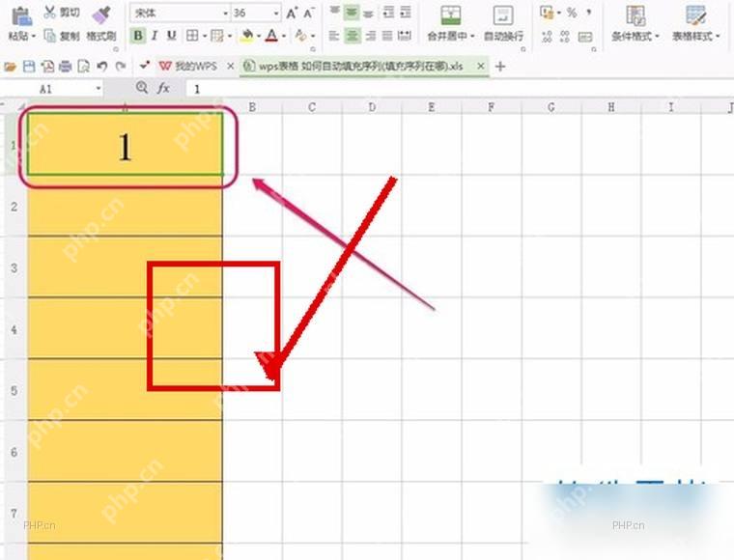Image resolution: width=734 pixels, height=560 pixels.
Task: Click the Save floppy disk icon
Action: 29,67
